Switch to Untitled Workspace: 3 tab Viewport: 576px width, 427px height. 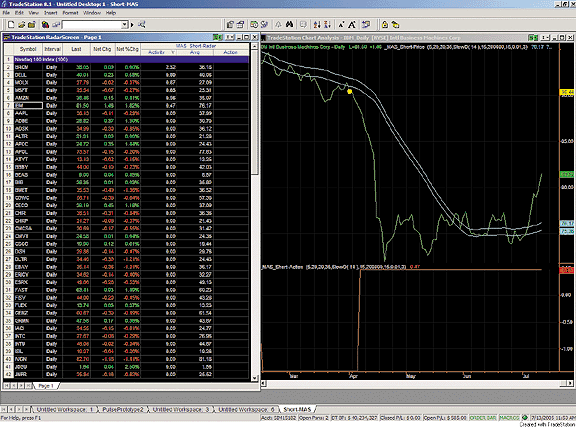[181, 409]
